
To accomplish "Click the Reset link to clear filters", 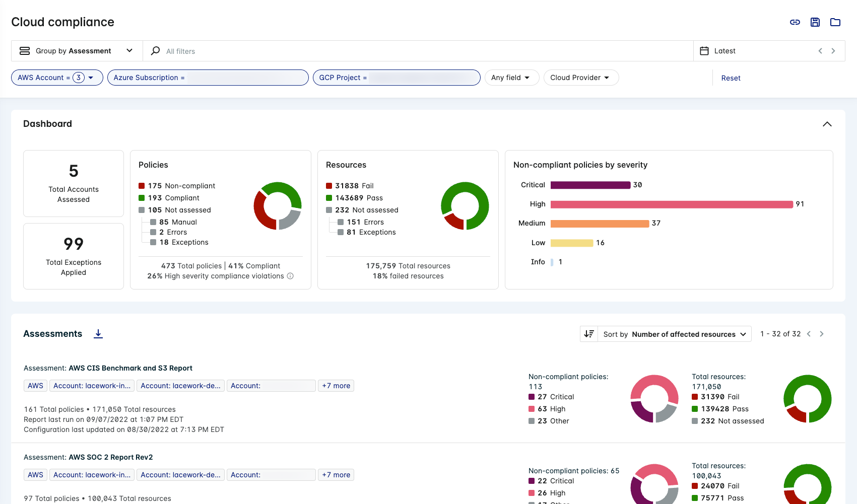I will (x=731, y=78).
